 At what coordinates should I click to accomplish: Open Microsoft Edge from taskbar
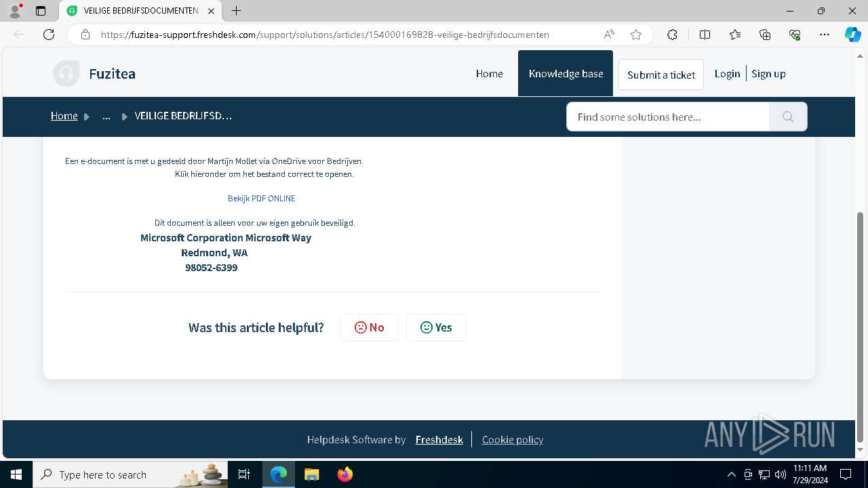pyautogui.click(x=279, y=474)
